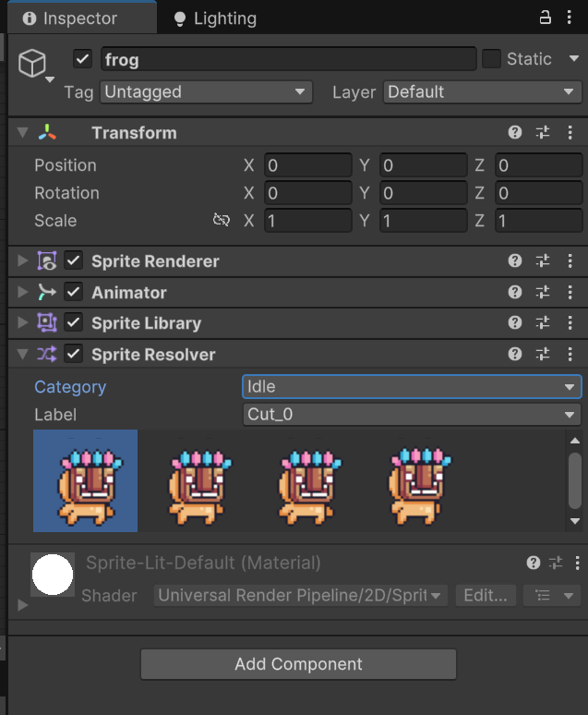Image resolution: width=588 pixels, height=715 pixels.
Task: Open the Inspector panel options menu
Action: [570, 18]
